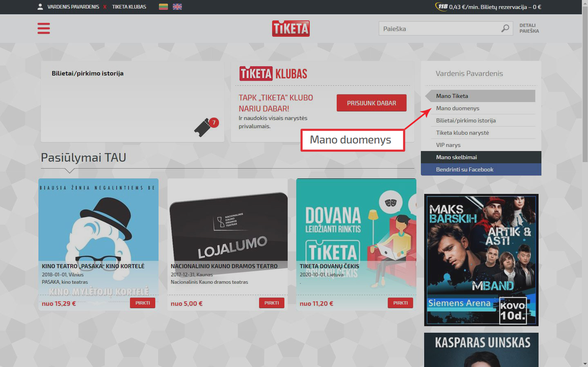
Task: Select VIP narys menu item
Action: [483, 145]
